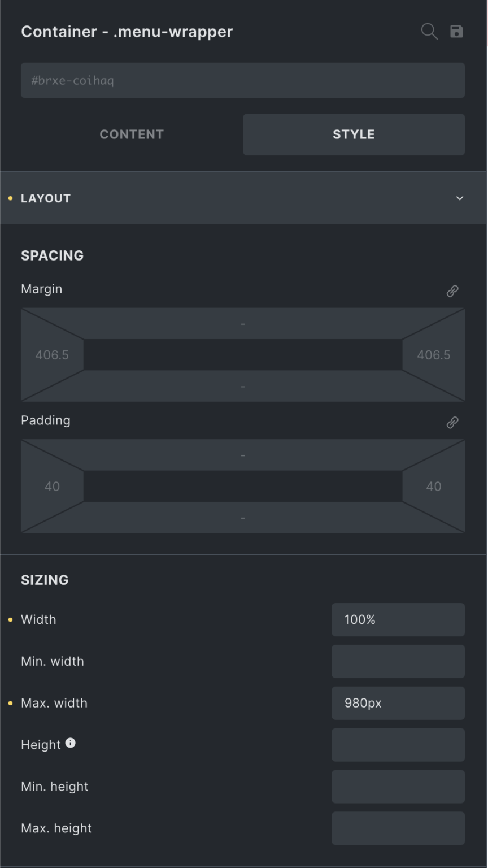Click the save icon next to search
The image size is (488, 868).
click(457, 32)
